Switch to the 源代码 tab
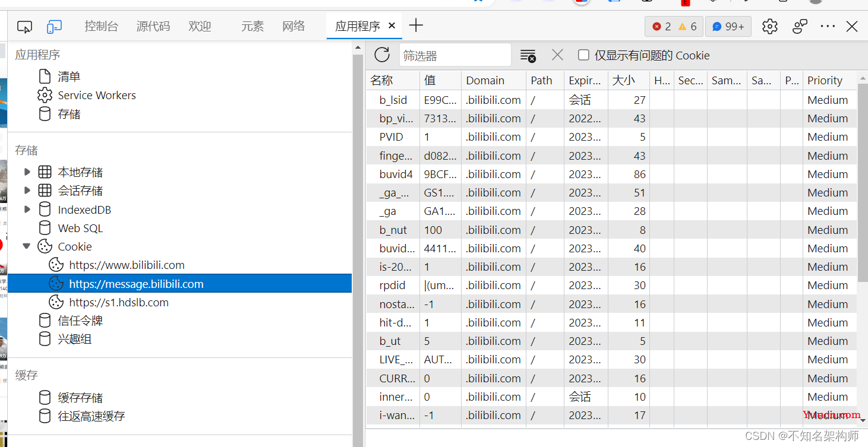 pos(153,26)
